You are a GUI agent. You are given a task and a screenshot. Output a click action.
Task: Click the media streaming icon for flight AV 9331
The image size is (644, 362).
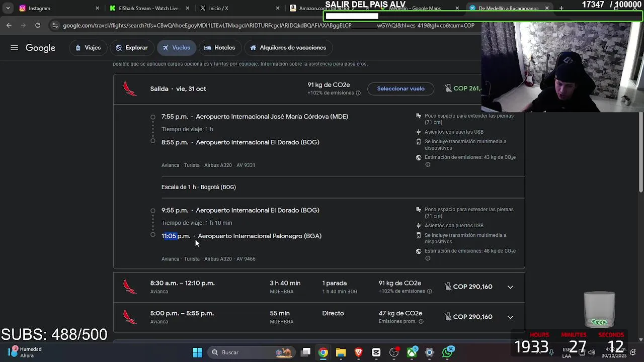pyautogui.click(x=418, y=142)
